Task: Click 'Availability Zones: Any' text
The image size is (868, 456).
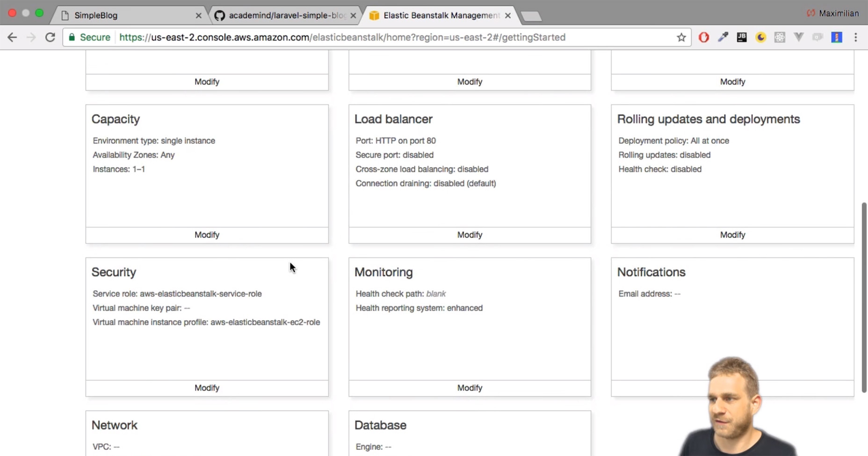Action: coord(133,155)
